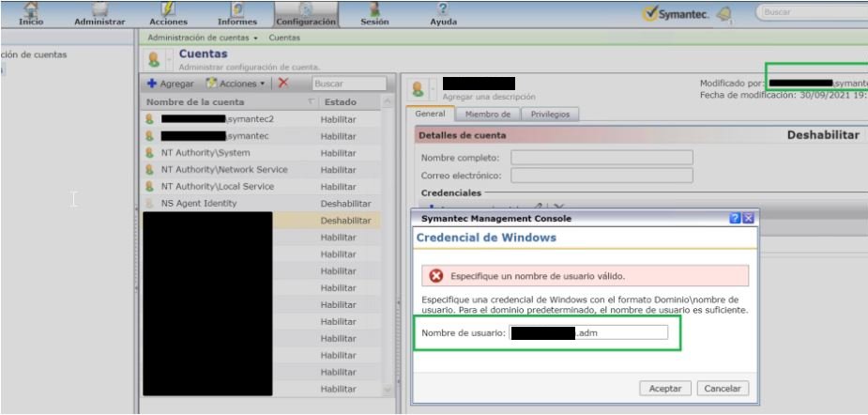Focus the accounts list Buscar filter field
The height and width of the screenshot is (415, 868).
pos(349,84)
